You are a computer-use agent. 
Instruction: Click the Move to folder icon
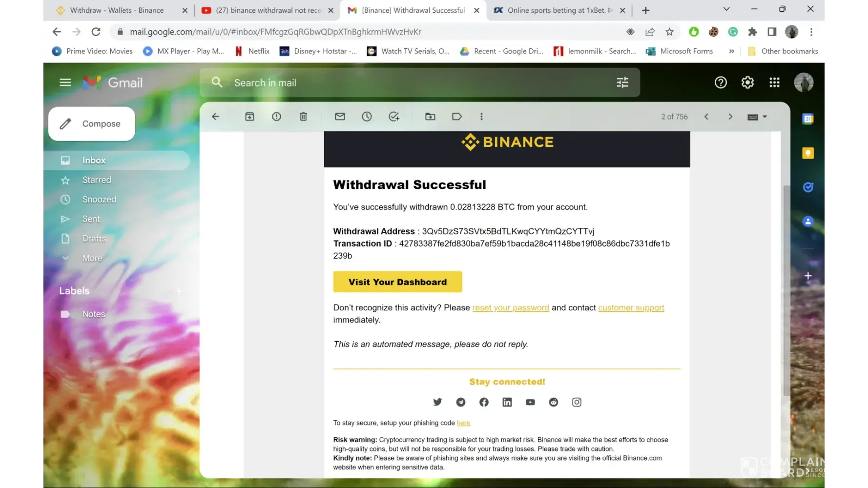point(430,117)
